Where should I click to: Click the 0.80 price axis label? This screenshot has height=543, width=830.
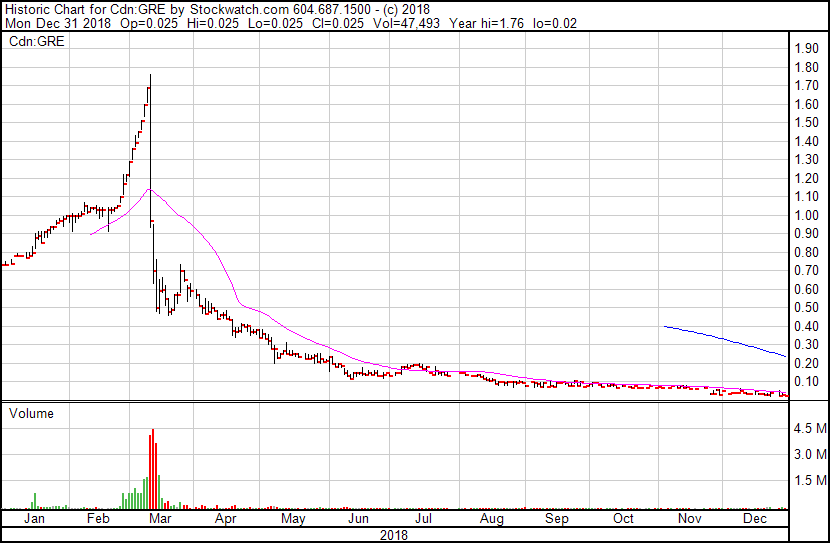807,252
